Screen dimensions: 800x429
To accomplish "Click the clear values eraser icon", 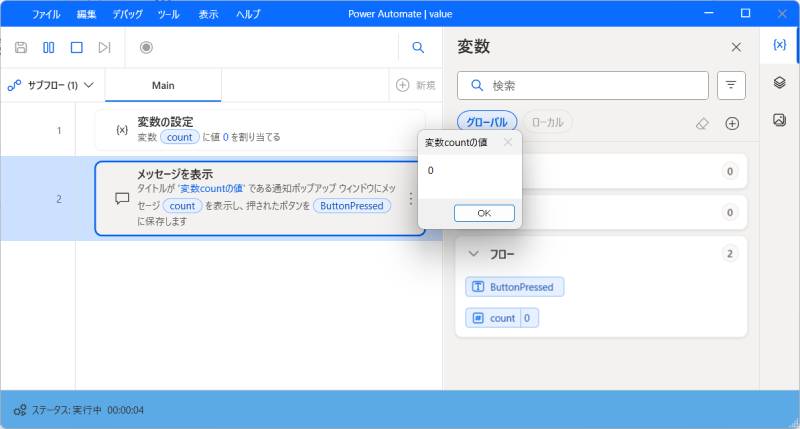I will [703, 123].
